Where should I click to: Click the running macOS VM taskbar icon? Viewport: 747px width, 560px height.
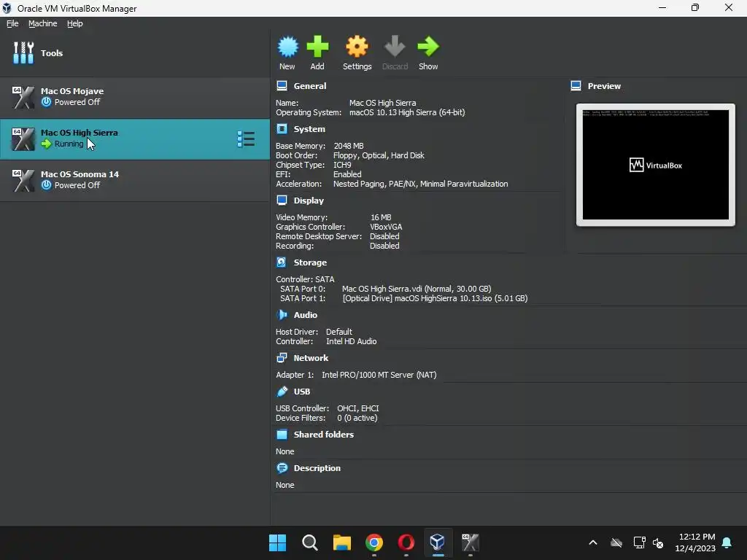pos(471,542)
